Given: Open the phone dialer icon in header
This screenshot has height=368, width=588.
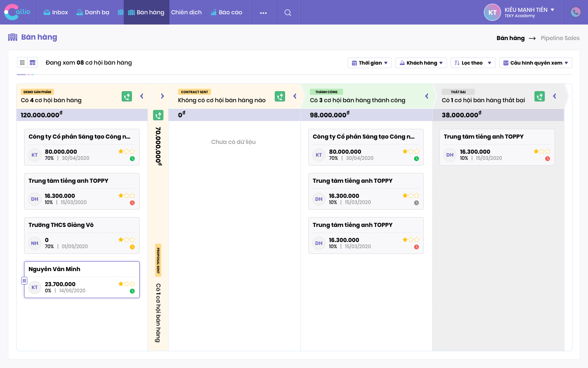Looking at the screenshot, I should click(x=576, y=12).
